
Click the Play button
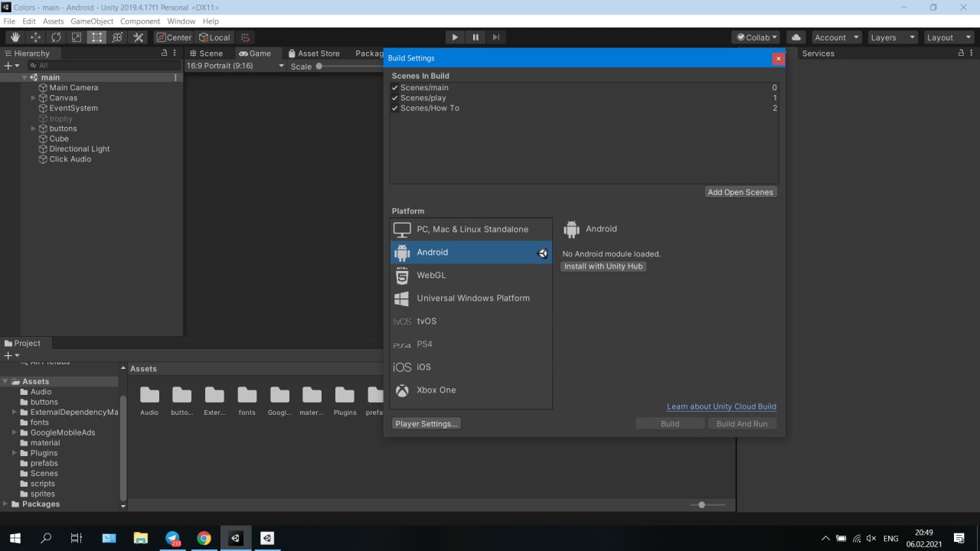455,37
